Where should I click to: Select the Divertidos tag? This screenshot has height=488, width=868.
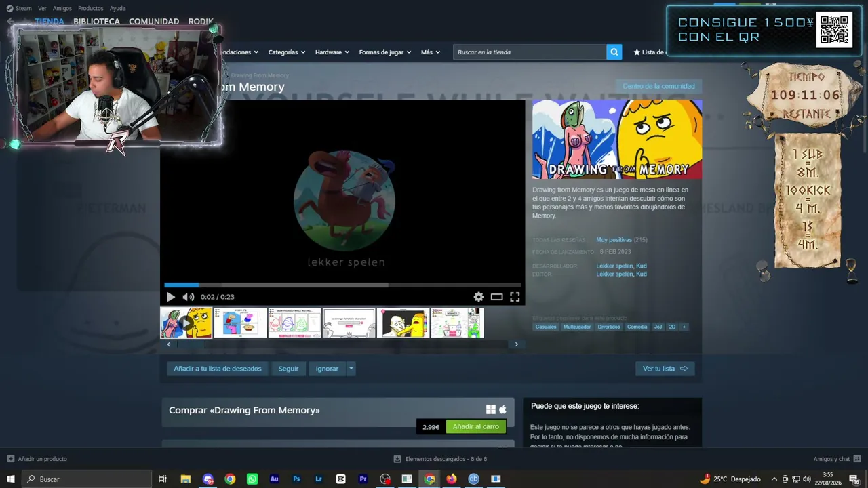pos(609,327)
